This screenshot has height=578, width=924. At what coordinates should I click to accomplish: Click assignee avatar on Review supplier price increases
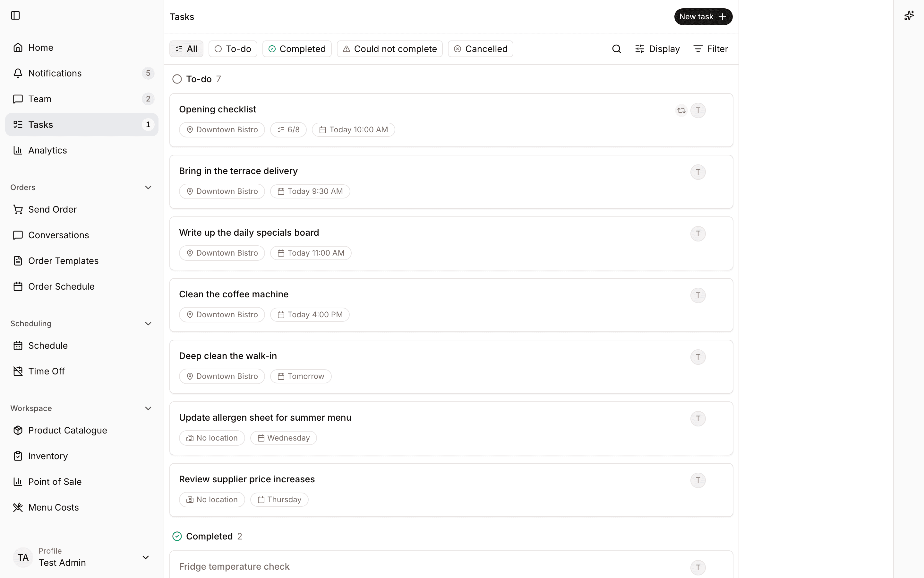[x=698, y=480]
